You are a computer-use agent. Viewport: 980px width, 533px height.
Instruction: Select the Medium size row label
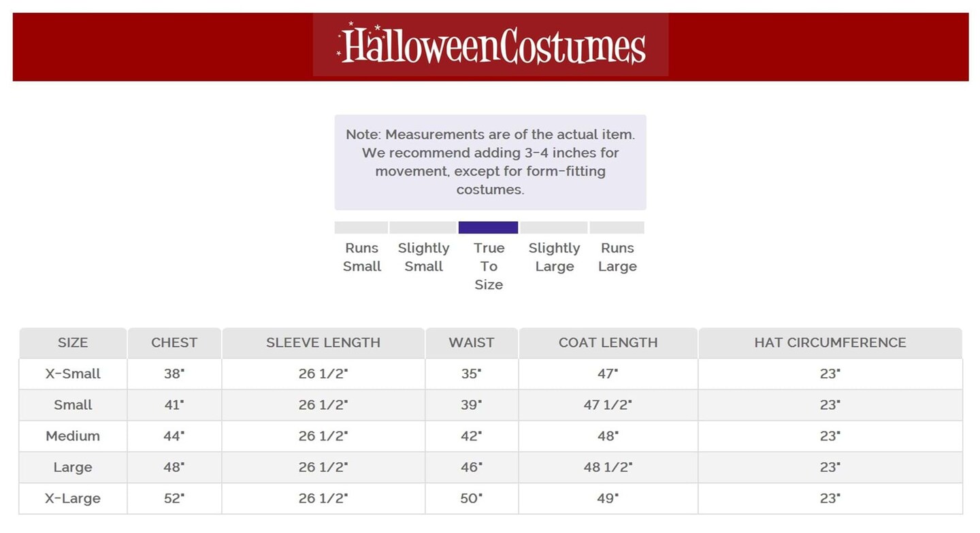pos(73,436)
